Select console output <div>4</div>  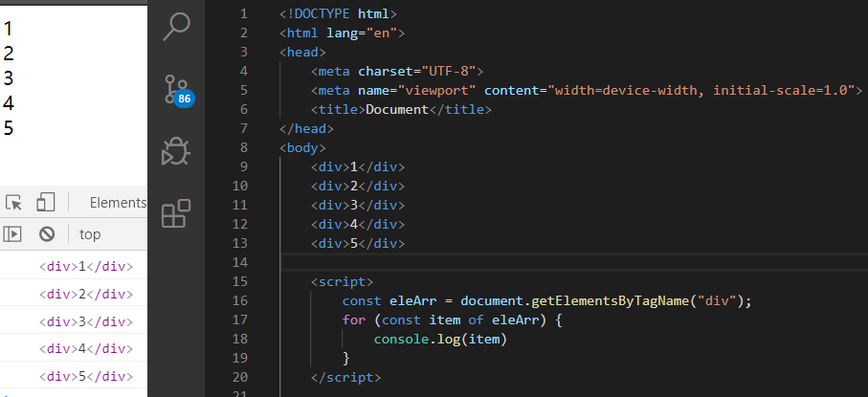(86, 349)
